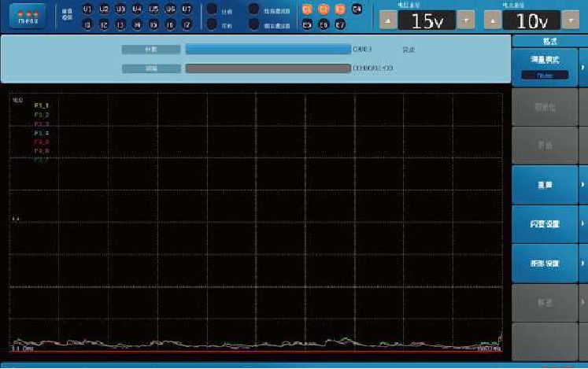This screenshot has width=588, height=369.
Task: Click the 15v range value display
Action: tap(427, 20)
